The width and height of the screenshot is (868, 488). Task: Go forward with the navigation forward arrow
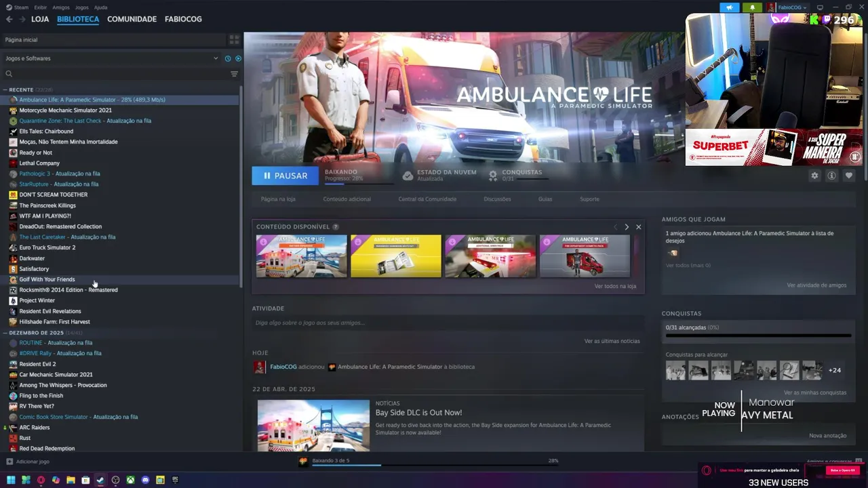coord(22,19)
